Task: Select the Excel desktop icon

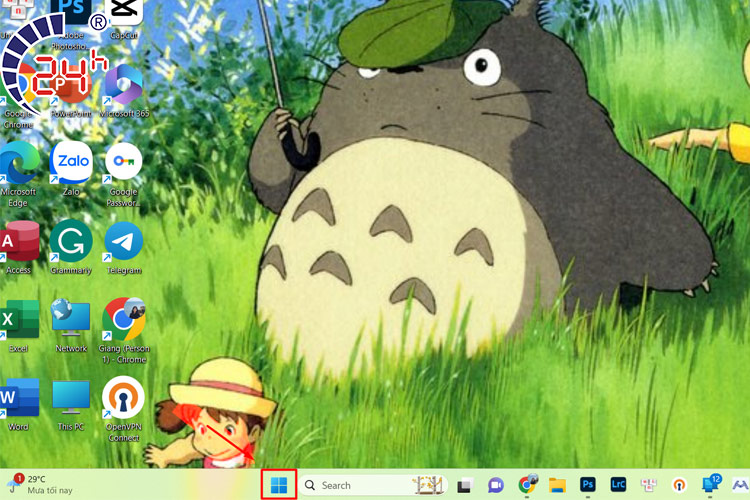Action: pos(18,325)
